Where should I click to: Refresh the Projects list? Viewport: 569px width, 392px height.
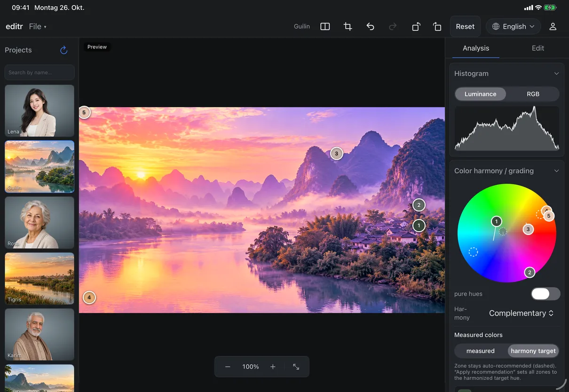click(64, 50)
